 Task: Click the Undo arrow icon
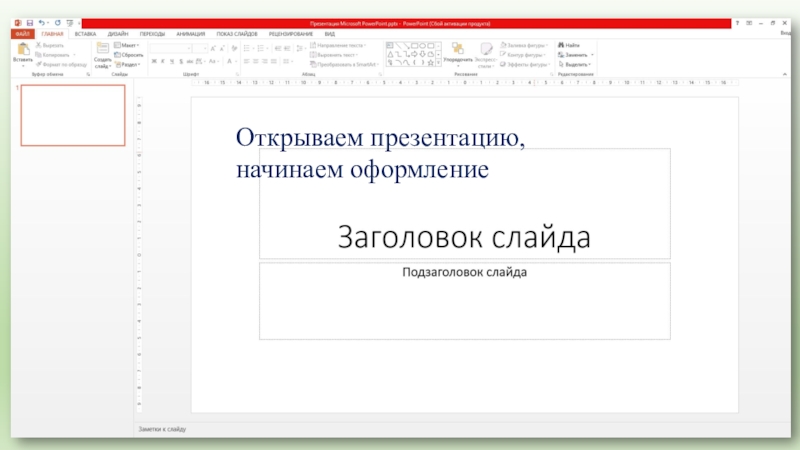(x=42, y=21)
